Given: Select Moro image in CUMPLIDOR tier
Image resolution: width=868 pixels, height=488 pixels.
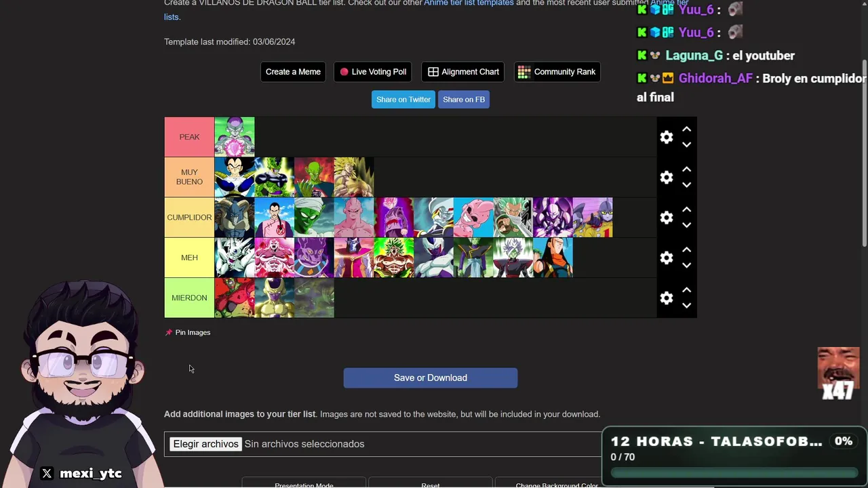Looking at the screenshot, I should 235,217.
